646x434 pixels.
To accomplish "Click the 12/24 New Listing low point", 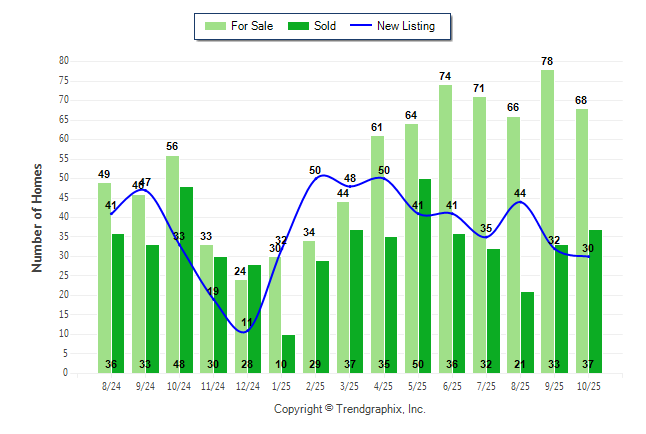I will click(246, 330).
